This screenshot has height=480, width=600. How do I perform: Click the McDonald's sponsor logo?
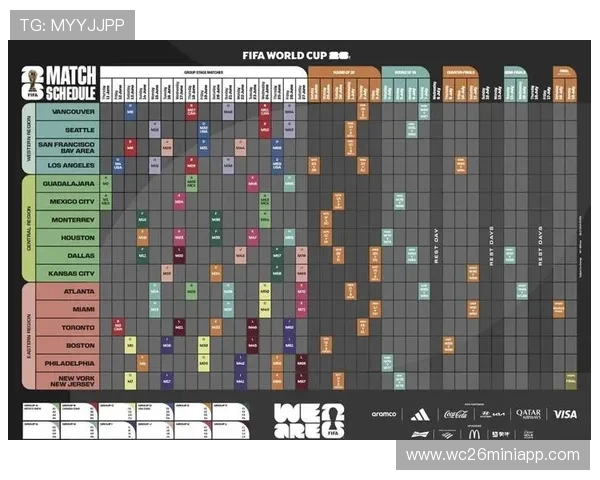click(474, 433)
